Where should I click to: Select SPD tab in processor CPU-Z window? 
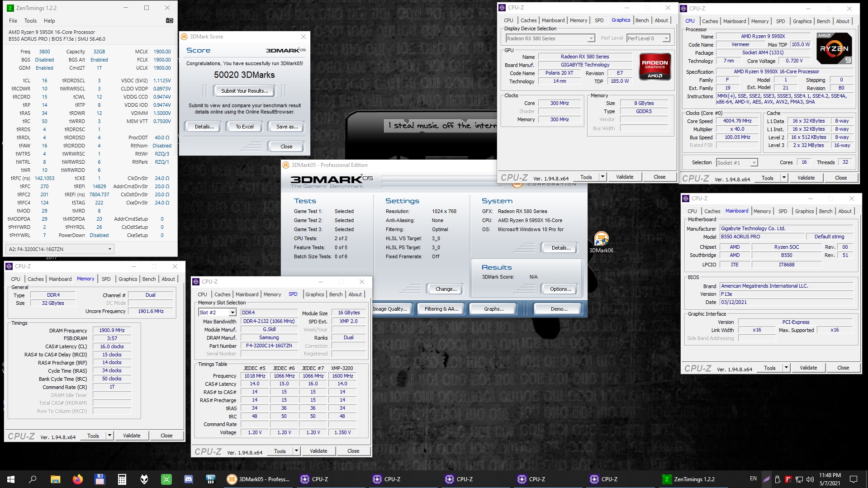(x=781, y=21)
